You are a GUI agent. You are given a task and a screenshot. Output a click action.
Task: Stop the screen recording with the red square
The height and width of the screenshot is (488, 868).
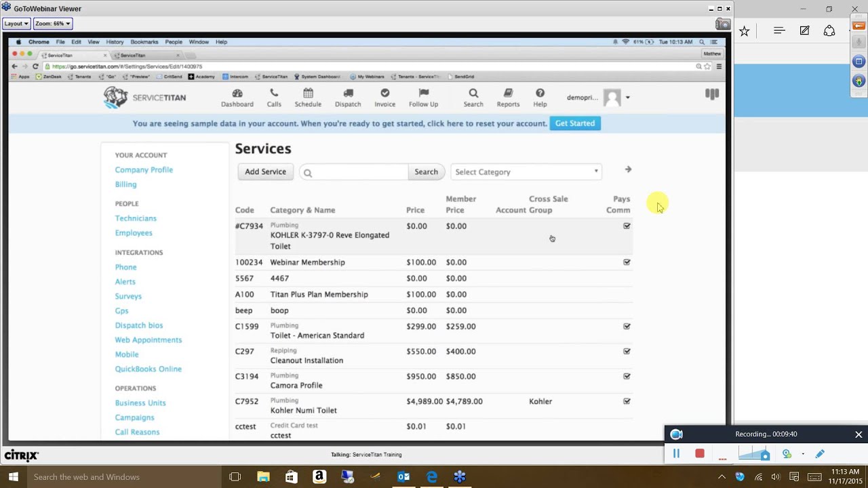click(700, 453)
